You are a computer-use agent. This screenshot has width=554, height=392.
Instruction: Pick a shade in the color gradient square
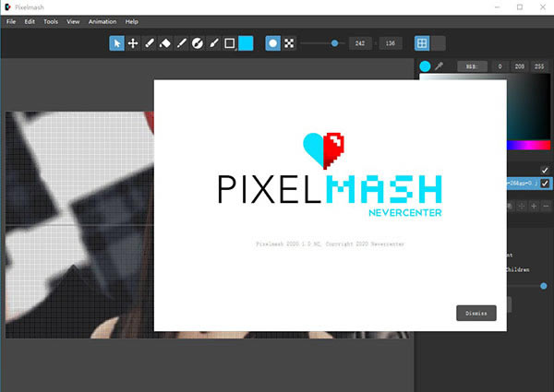[x=528, y=107]
